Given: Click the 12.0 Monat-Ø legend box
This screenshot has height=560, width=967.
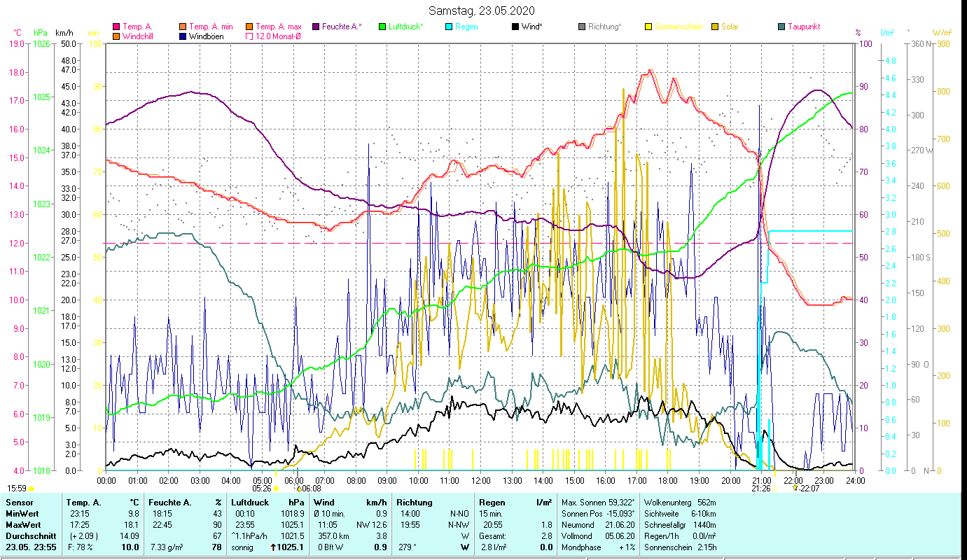Looking at the screenshot, I should coord(249,36).
